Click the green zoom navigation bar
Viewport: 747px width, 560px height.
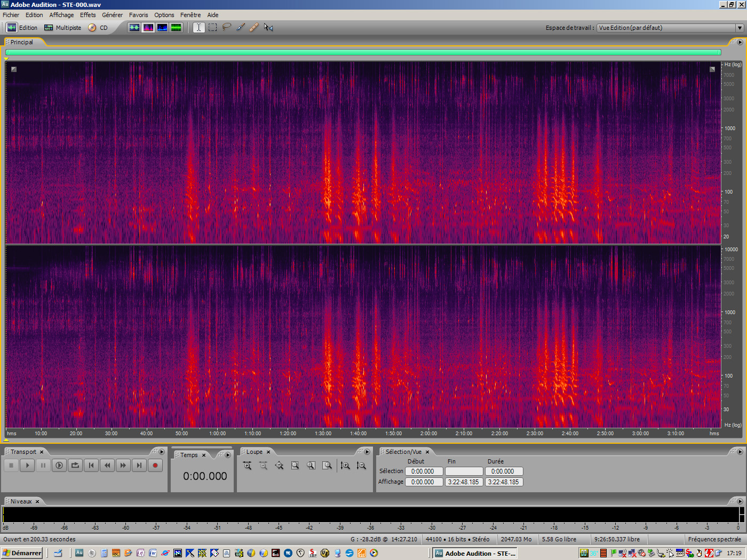(x=363, y=52)
